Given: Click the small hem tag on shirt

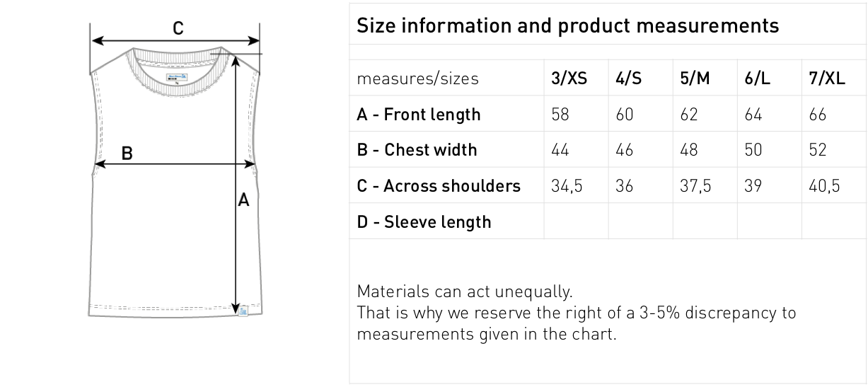Looking at the screenshot, I should click(x=243, y=310).
